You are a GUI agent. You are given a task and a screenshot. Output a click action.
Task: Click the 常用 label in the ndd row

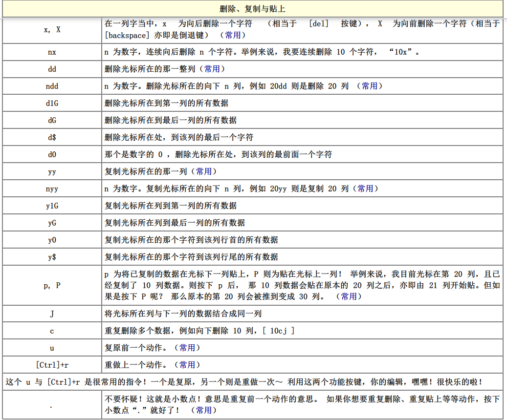tap(369, 86)
